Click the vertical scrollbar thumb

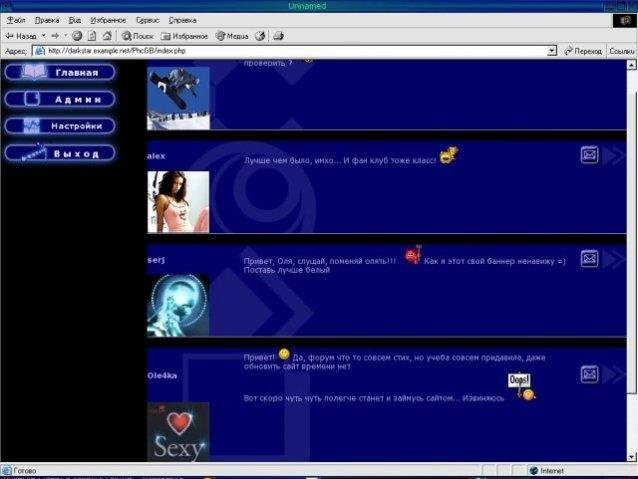631,242
